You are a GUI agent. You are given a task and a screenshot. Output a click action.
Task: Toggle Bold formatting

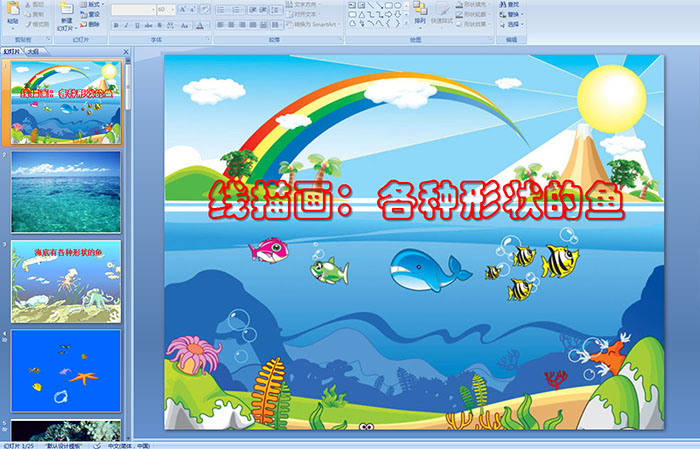[116, 25]
